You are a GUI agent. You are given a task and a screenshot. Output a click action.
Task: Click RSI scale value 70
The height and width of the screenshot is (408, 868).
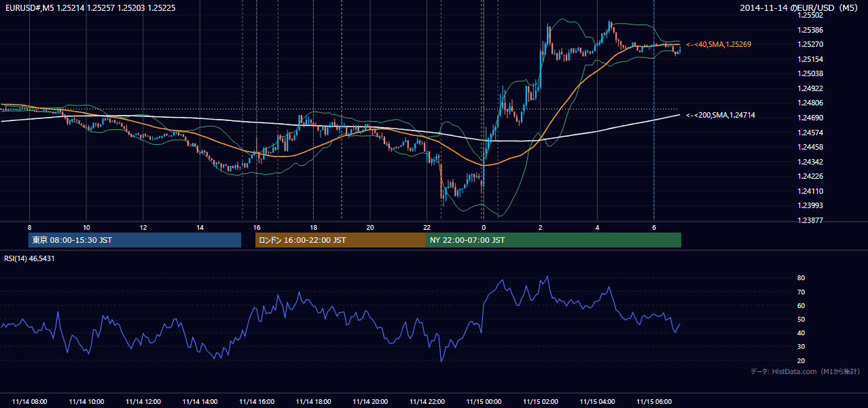pos(801,292)
